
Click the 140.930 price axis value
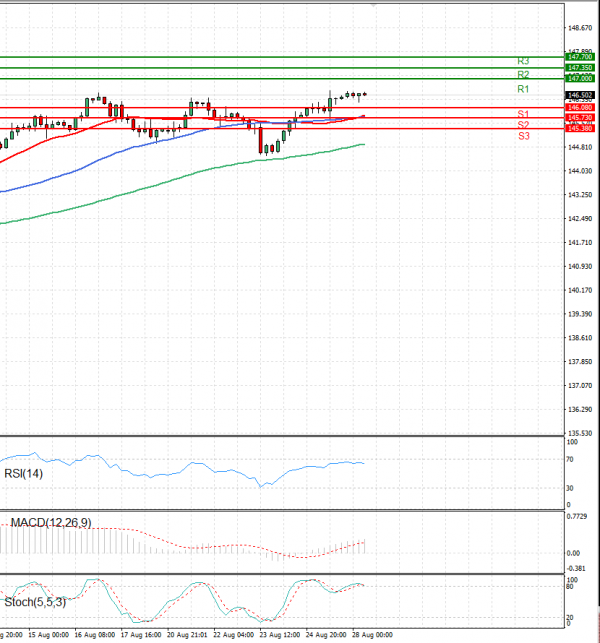pyautogui.click(x=580, y=267)
